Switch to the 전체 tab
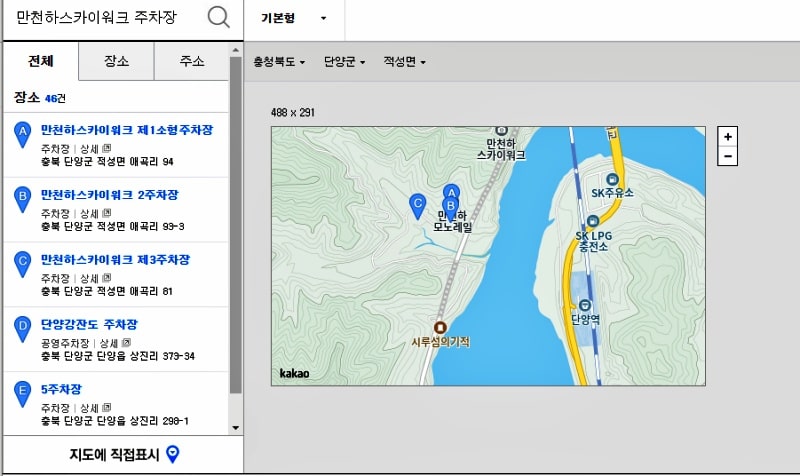Viewport: 800px width, 476px height. point(41,61)
